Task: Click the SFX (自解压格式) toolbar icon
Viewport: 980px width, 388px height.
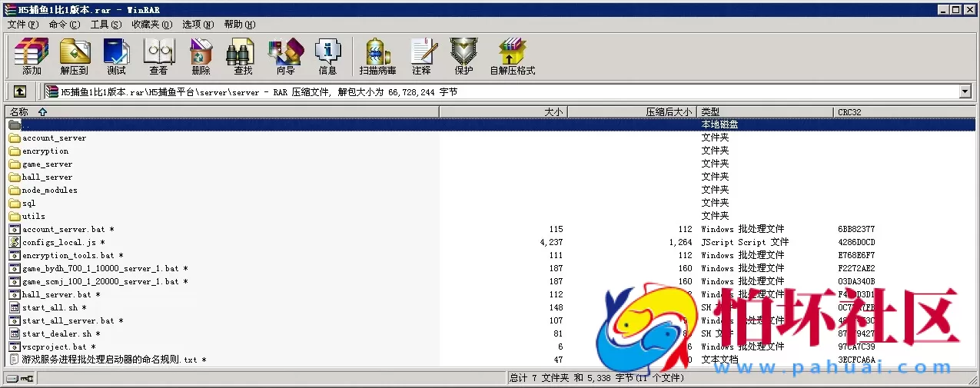Action: (512, 56)
